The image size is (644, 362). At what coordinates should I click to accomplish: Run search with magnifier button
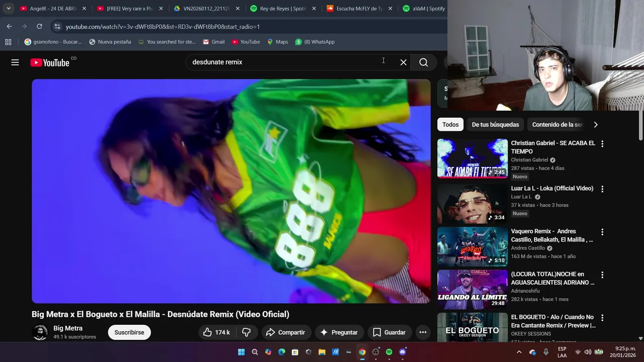tap(424, 62)
